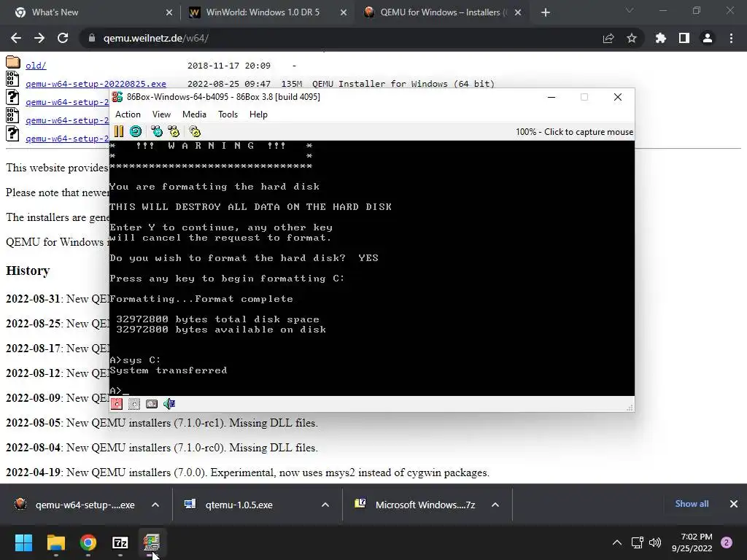Click the site lock icon in address bar
Screen dimensions: 747x560
(92, 38)
